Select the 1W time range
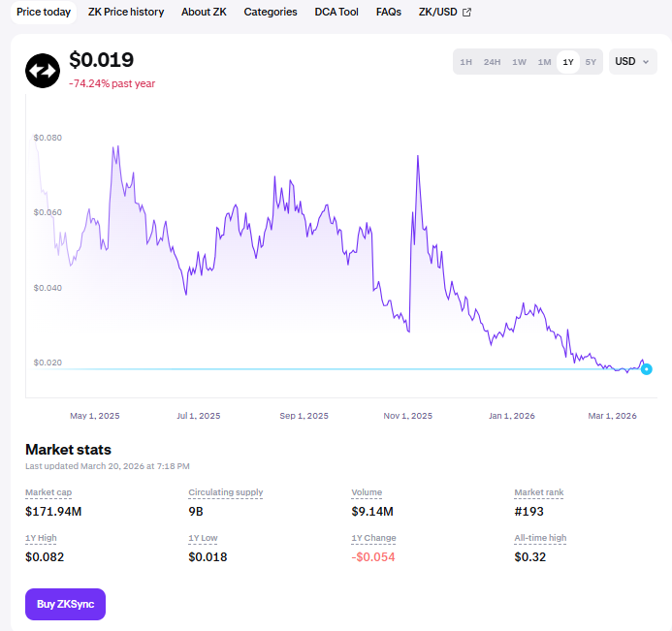Image resolution: width=672 pixels, height=631 pixels. click(519, 62)
